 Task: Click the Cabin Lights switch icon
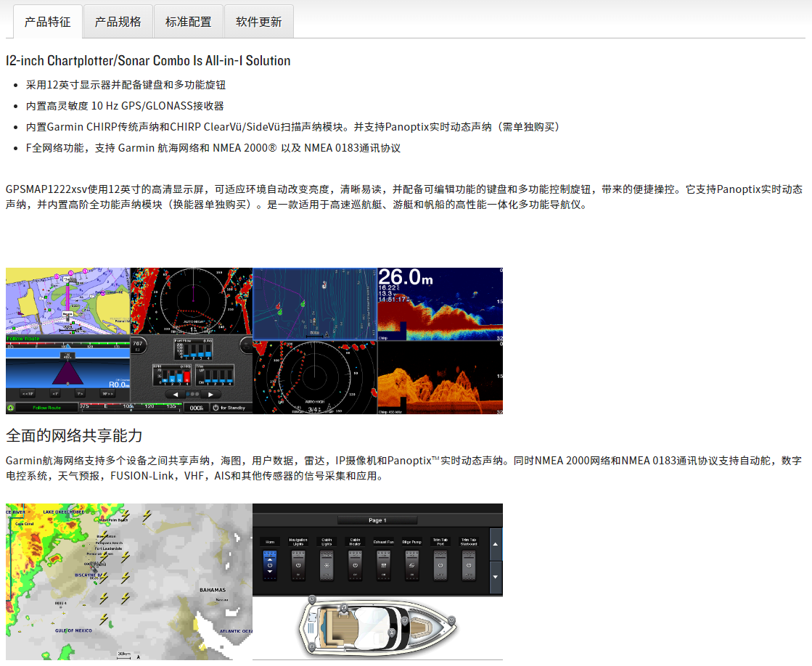327,564
